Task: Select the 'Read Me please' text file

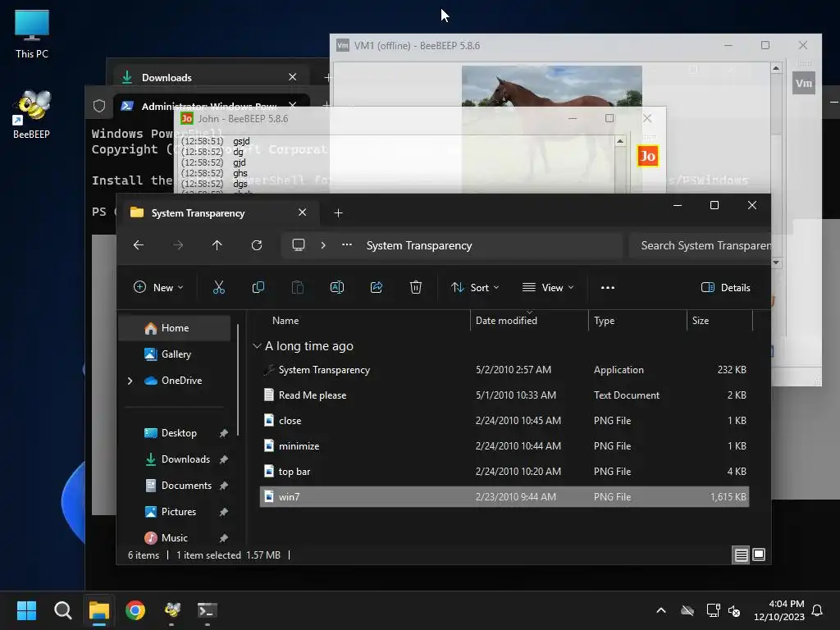Action: coord(504,395)
